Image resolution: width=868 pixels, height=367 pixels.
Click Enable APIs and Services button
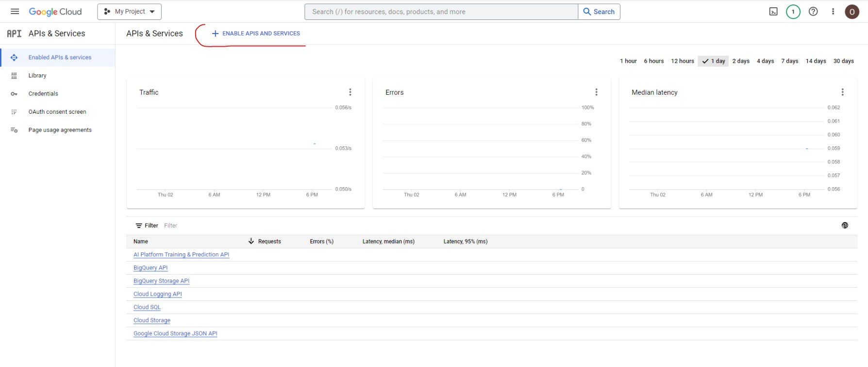(256, 34)
